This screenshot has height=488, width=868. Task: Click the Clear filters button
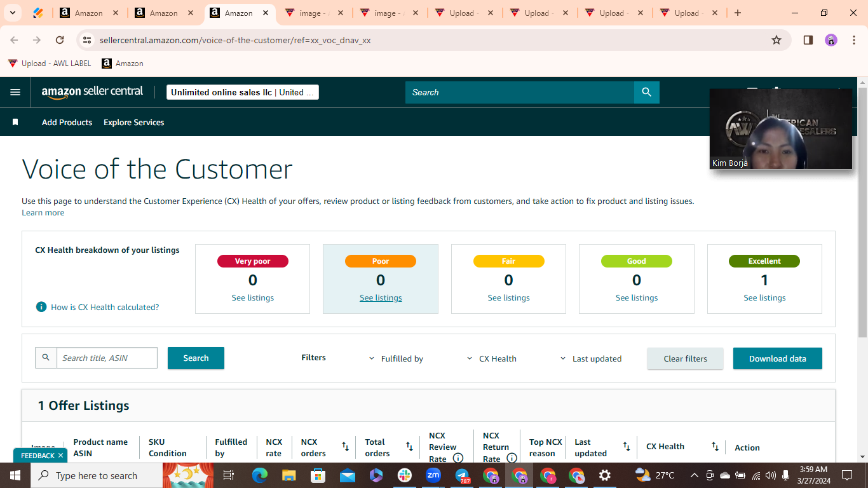point(686,358)
